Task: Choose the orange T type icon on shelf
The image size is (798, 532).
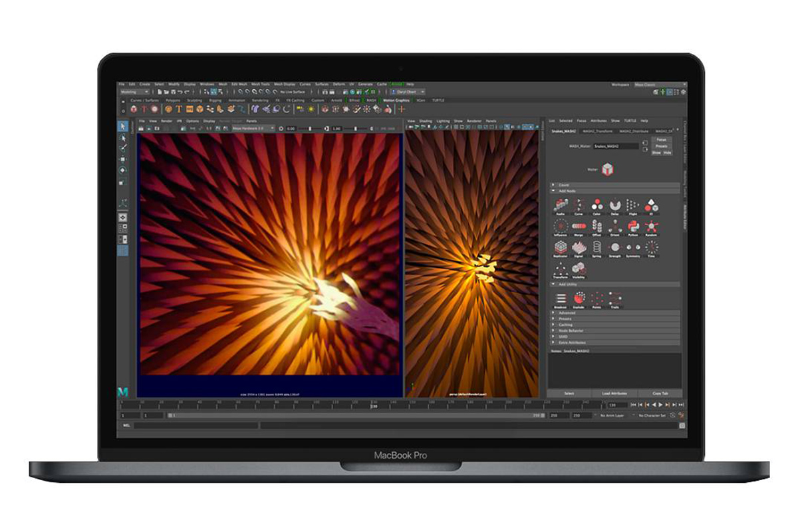Action: [178, 109]
